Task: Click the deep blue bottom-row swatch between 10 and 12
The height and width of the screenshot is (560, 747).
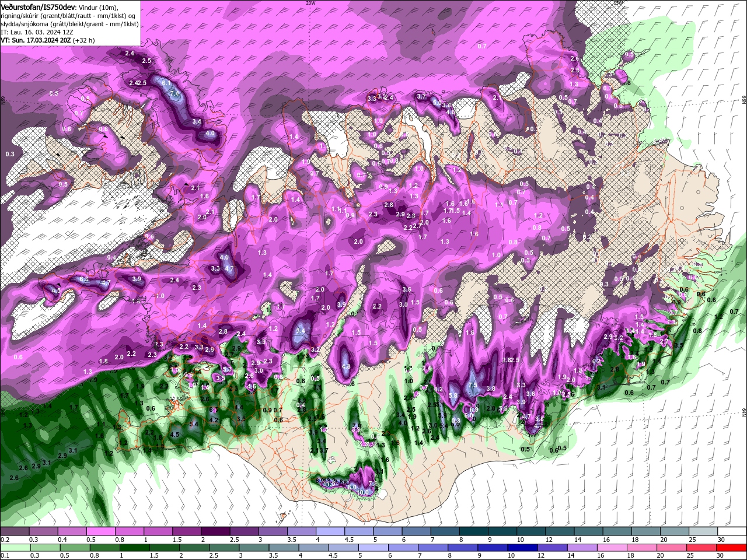Action: (521, 548)
